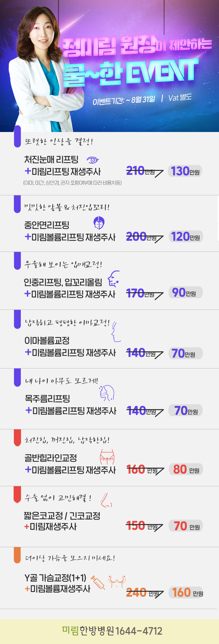Click the hip outline icon beside 골반힙라인교정
219x644 pixels.
click(107, 457)
